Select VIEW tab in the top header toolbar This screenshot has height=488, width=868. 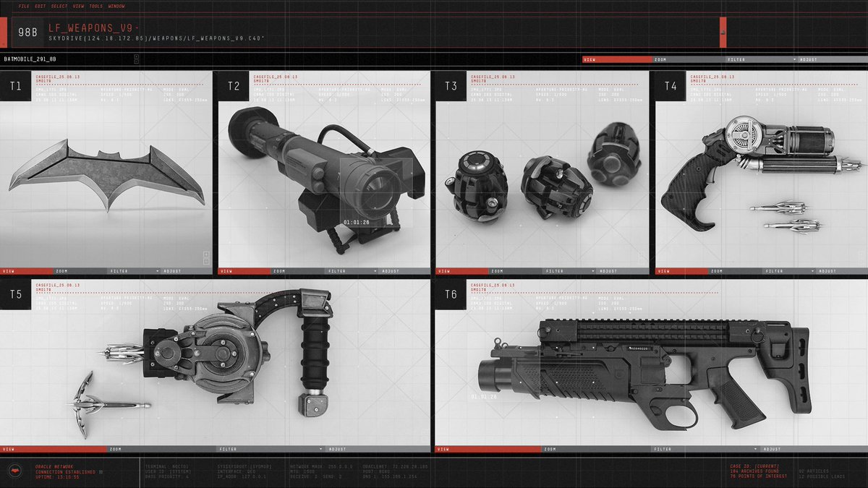[616, 59]
